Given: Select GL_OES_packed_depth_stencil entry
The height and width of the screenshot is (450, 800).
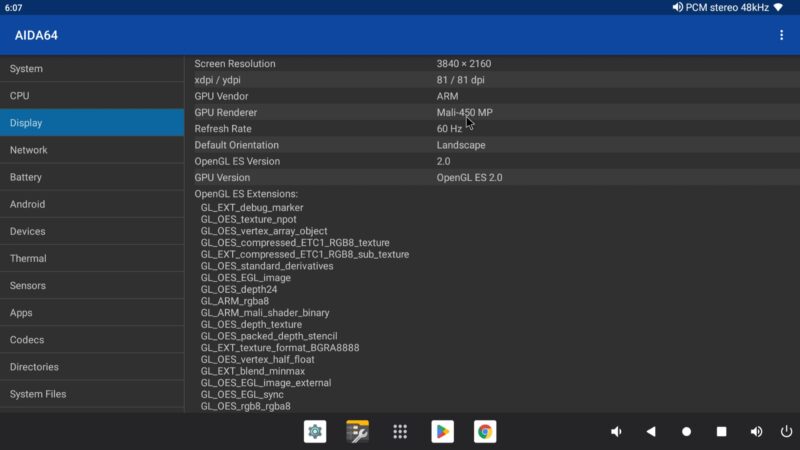Looking at the screenshot, I should tap(269, 336).
